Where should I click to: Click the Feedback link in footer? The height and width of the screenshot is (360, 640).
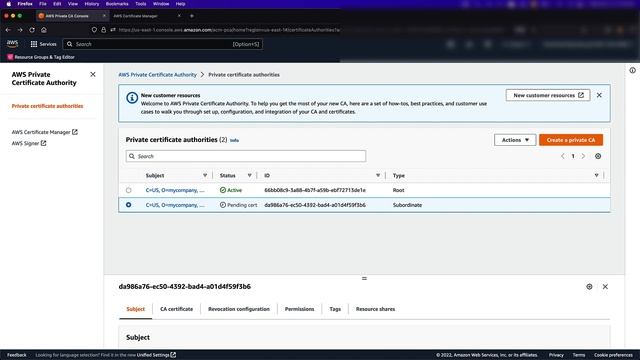pyautogui.click(x=17, y=355)
